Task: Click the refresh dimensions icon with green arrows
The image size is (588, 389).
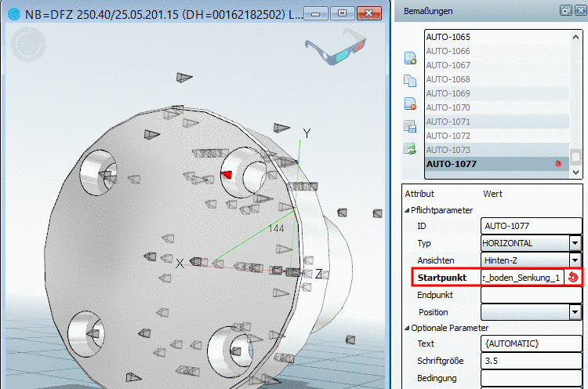Action: click(x=410, y=149)
